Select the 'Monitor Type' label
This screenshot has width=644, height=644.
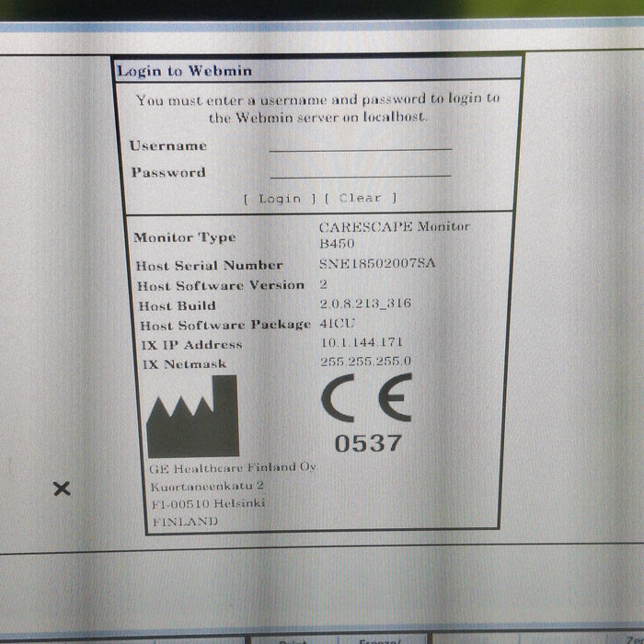(x=184, y=237)
